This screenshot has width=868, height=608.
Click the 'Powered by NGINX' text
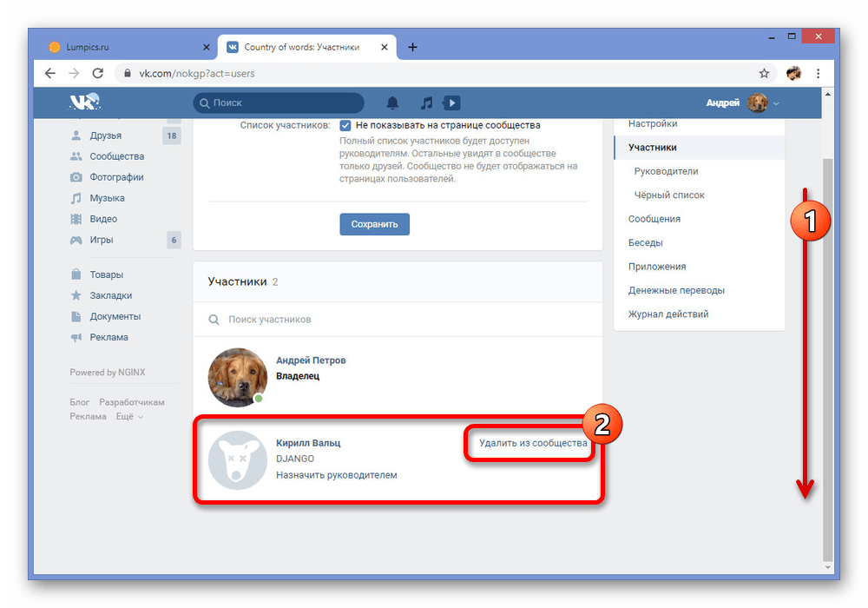click(x=108, y=373)
